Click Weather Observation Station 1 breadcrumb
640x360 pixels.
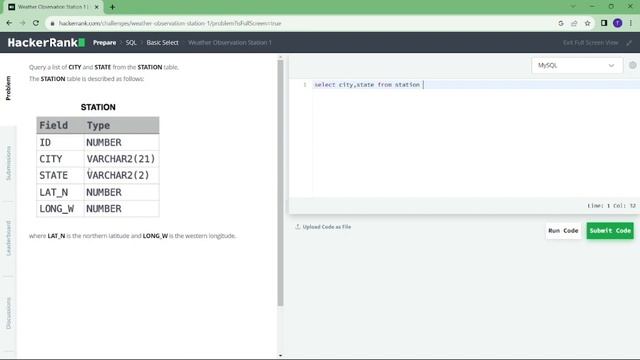tap(230, 42)
